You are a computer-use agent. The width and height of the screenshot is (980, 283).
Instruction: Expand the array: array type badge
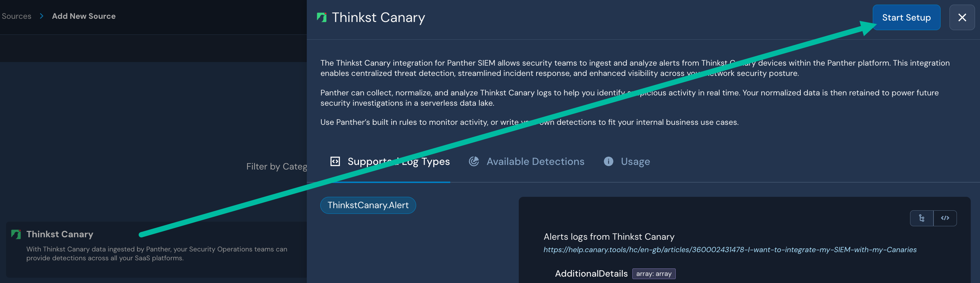[x=654, y=273]
